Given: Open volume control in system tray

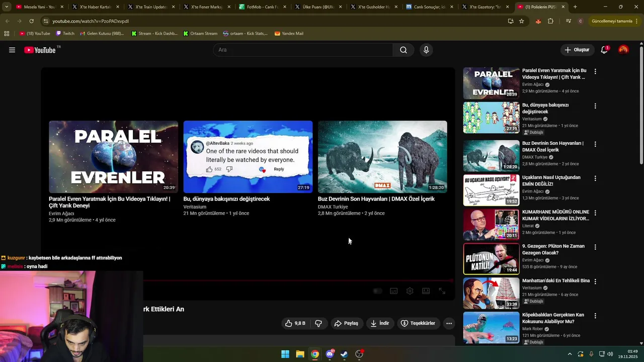Looking at the screenshot, I should pos(610,354).
